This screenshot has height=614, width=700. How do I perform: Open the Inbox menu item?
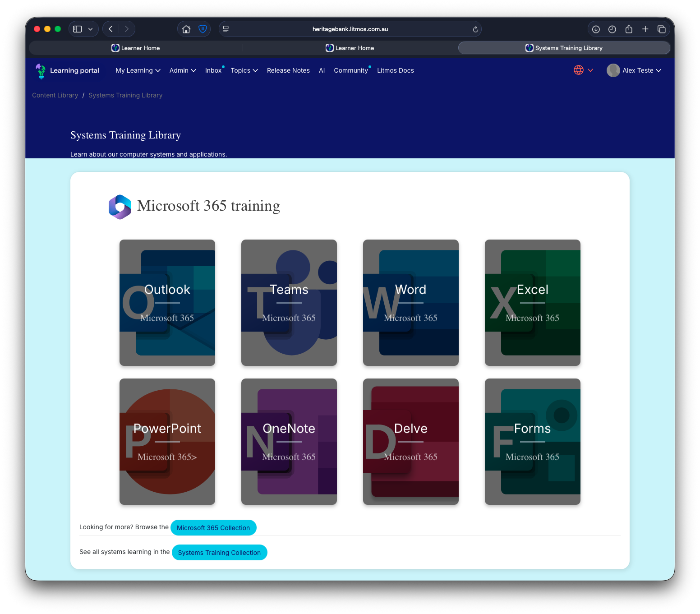click(213, 70)
